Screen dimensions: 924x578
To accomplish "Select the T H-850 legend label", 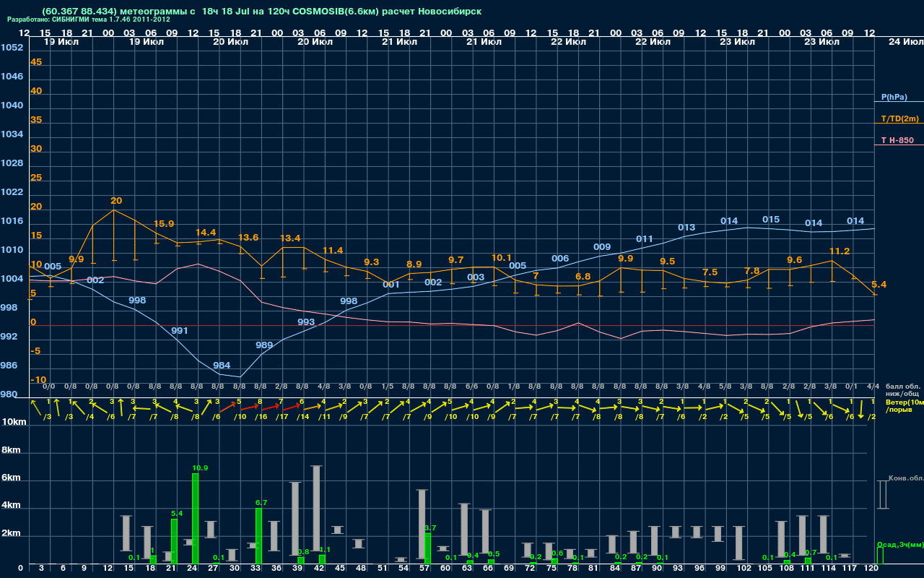I will (897, 140).
